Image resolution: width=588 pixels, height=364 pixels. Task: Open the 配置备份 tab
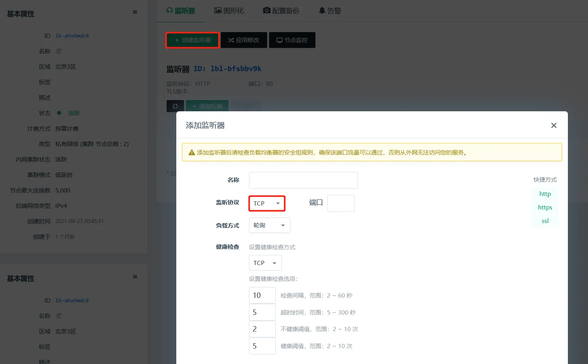[x=281, y=11]
